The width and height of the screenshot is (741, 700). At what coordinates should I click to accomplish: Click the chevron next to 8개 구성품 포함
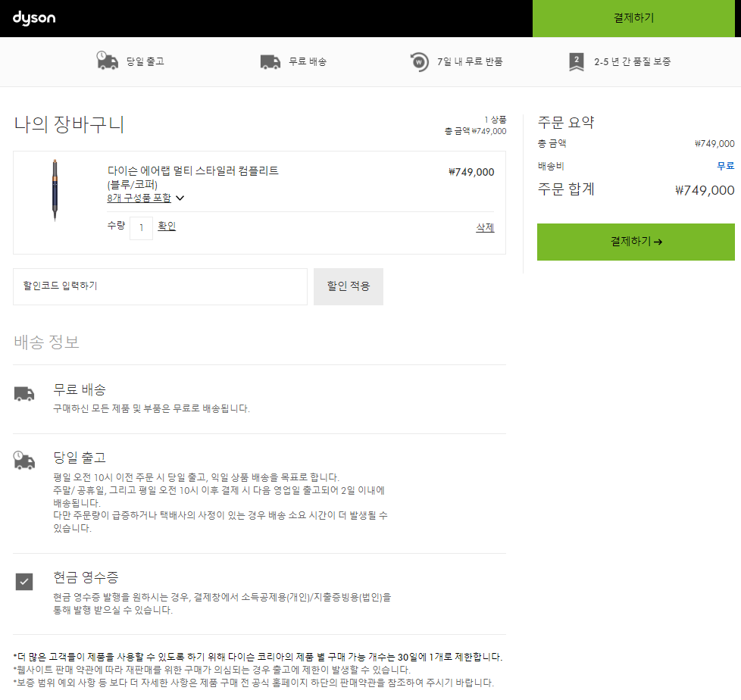[x=180, y=198]
